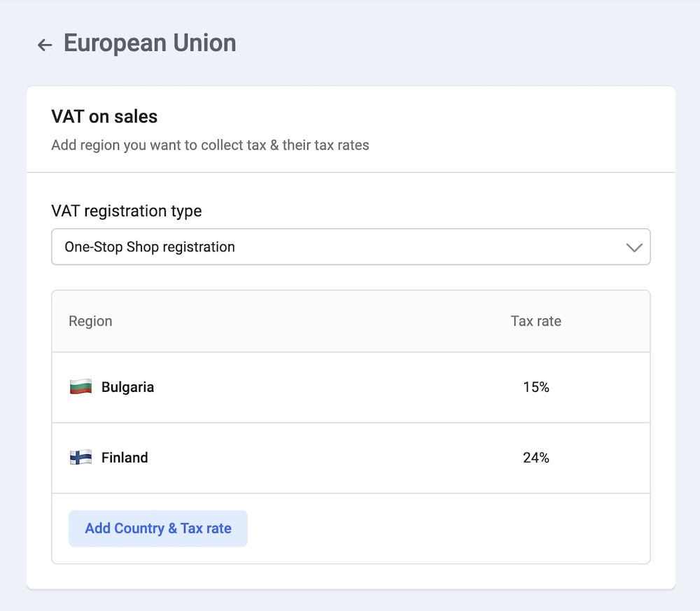This screenshot has width=700, height=611.
Task: Click the Region column header
Action: (90, 321)
